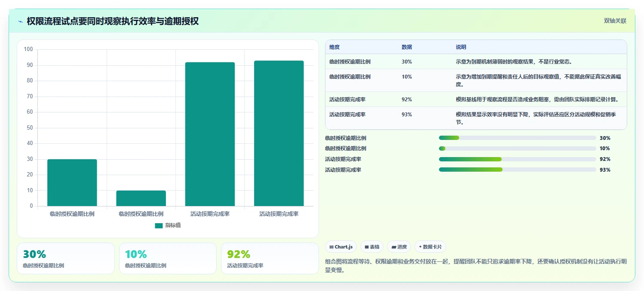This screenshot has height=291, width=644.
Task: Click the description starting 模拟基线用于观察流程
Action: tap(537, 100)
